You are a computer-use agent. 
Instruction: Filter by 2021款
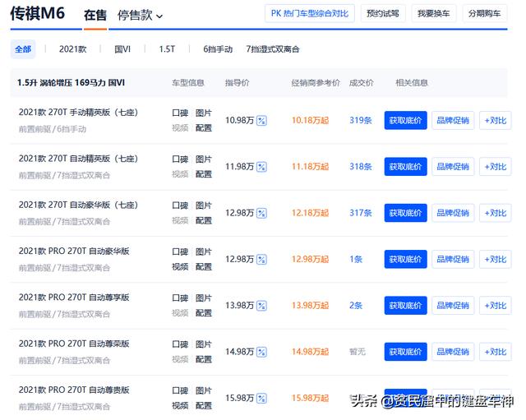[73, 49]
